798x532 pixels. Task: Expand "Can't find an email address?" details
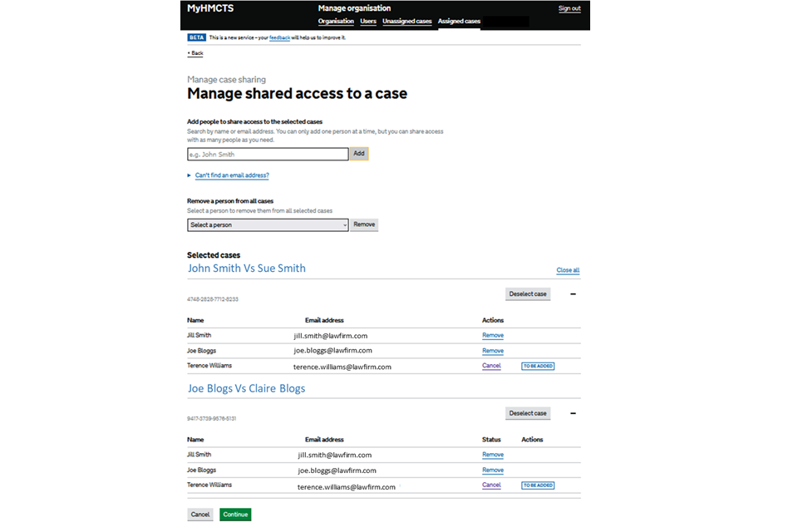[232, 175]
